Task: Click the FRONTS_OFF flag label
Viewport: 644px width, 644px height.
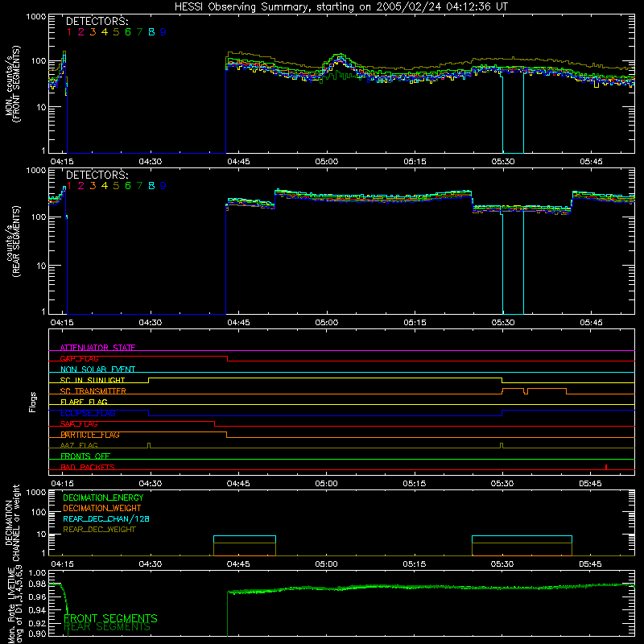Action: (85, 456)
